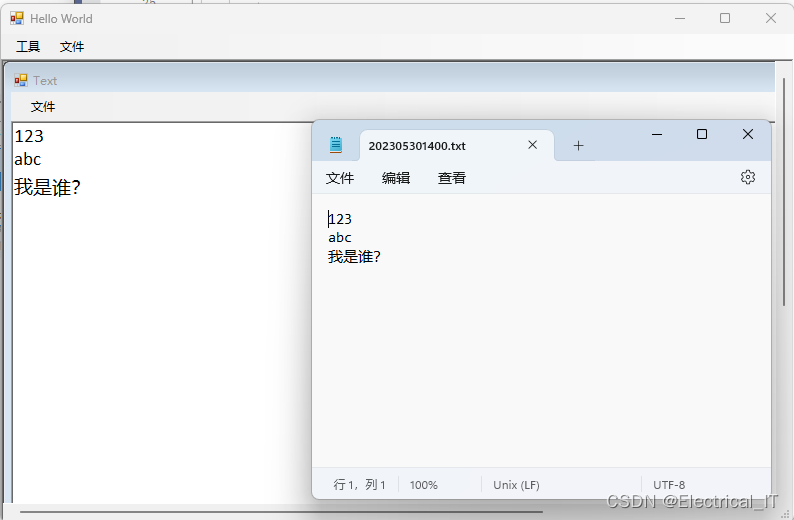Close the Hello World window
Viewport: 794px width, 520px height.
click(x=771, y=18)
